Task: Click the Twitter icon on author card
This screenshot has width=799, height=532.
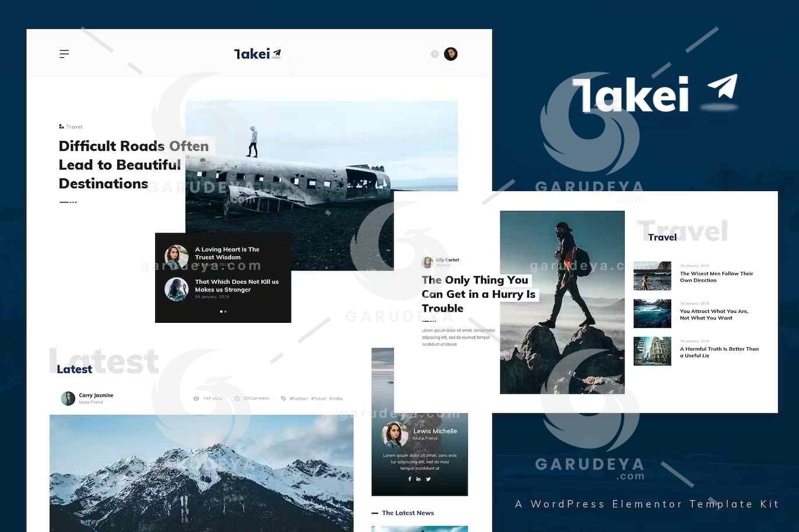Action: tap(428, 479)
